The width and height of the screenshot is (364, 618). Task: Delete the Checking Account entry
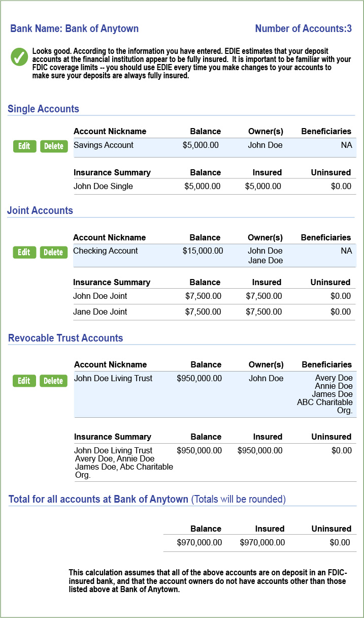53,253
